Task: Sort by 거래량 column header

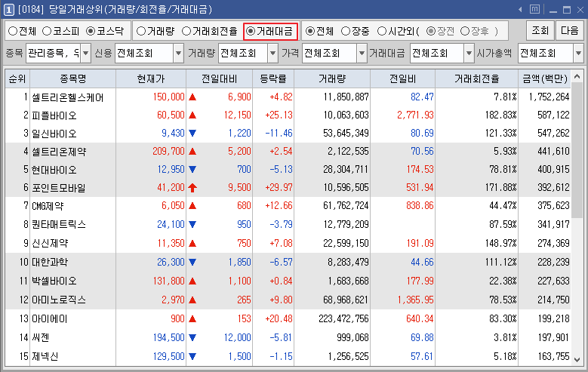Action: (332, 78)
